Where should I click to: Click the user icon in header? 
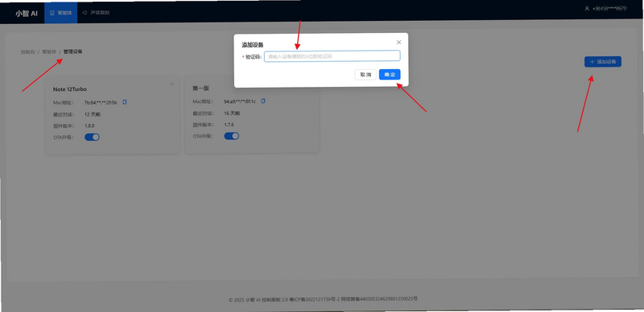click(587, 8)
